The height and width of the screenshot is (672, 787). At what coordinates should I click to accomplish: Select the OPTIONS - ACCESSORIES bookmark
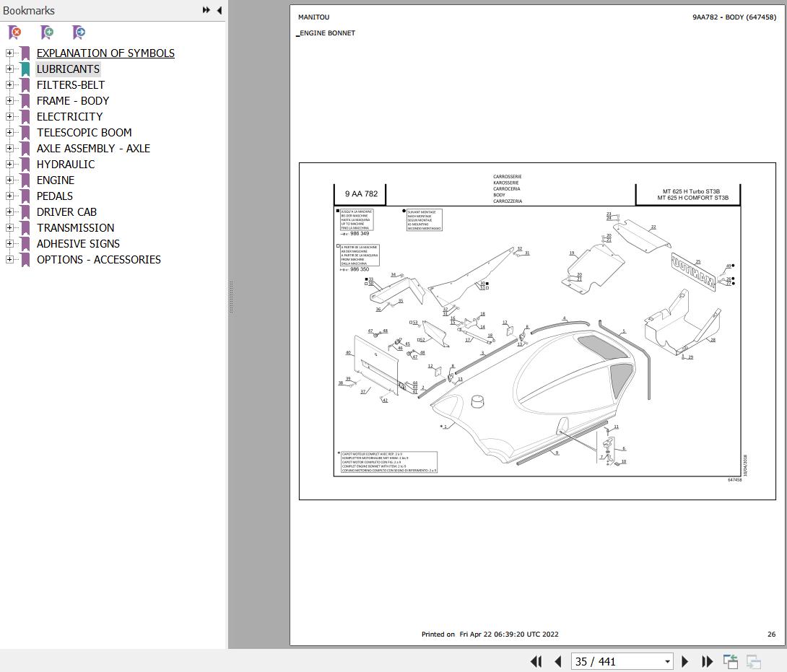(x=99, y=259)
